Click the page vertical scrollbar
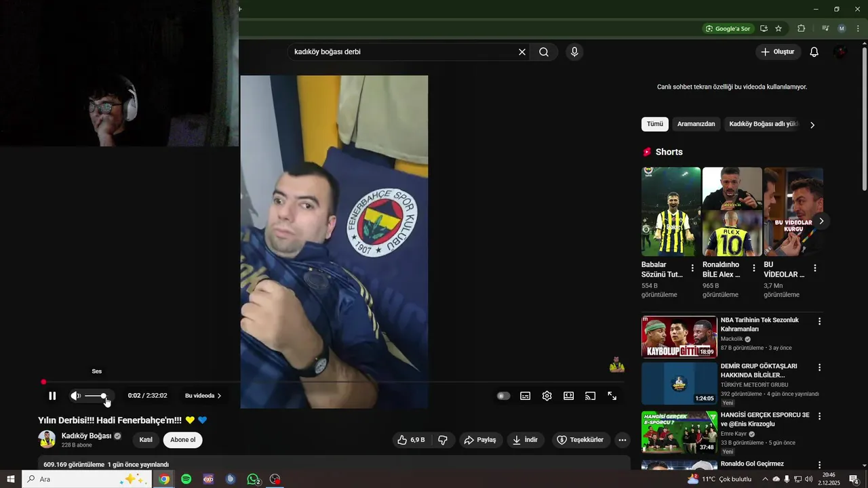 click(864, 119)
